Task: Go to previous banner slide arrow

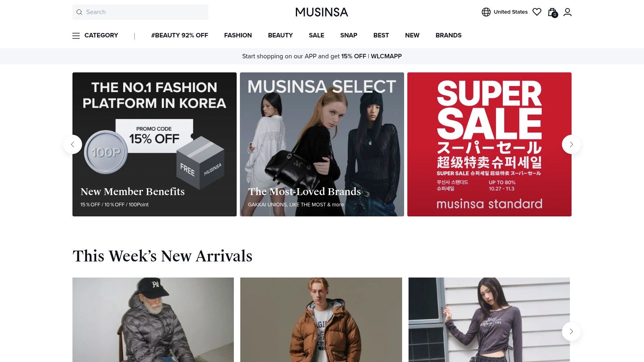Action: (72, 144)
